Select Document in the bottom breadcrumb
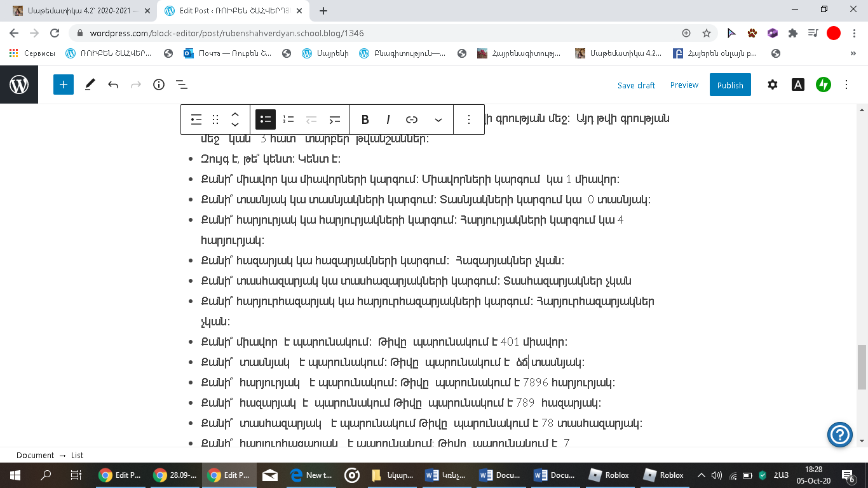 pos(35,455)
